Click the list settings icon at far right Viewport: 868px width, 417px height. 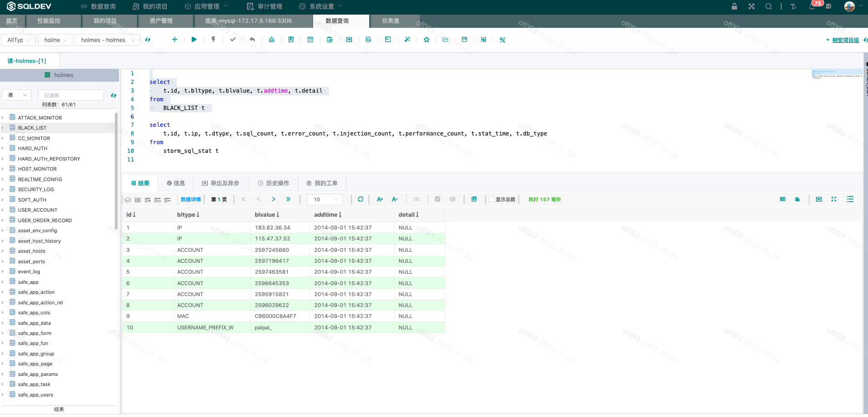pyautogui.click(x=850, y=199)
